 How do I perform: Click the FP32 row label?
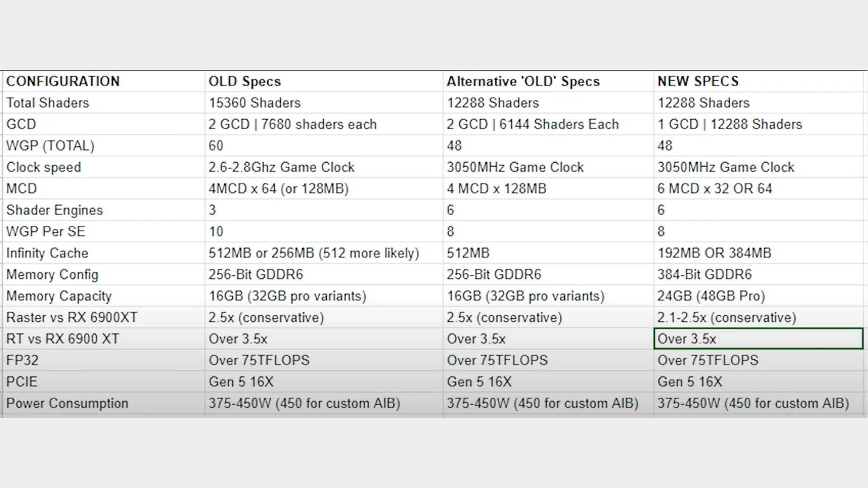[x=104, y=360]
